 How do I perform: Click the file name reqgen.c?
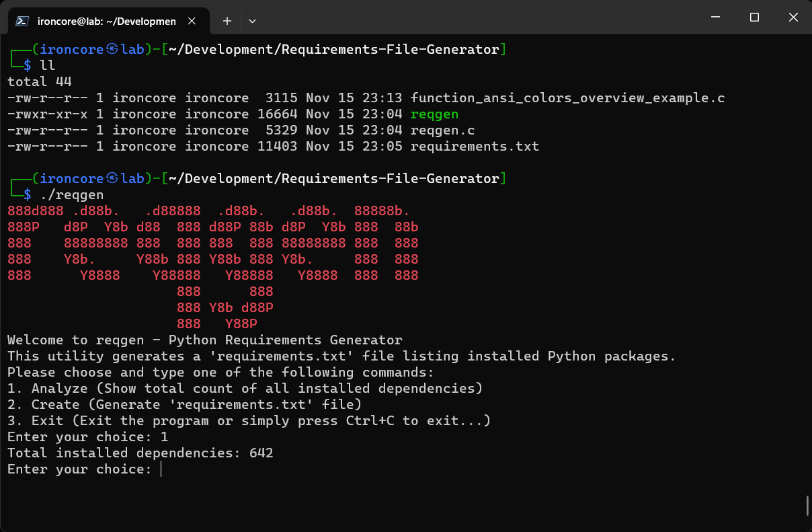[x=442, y=130]
